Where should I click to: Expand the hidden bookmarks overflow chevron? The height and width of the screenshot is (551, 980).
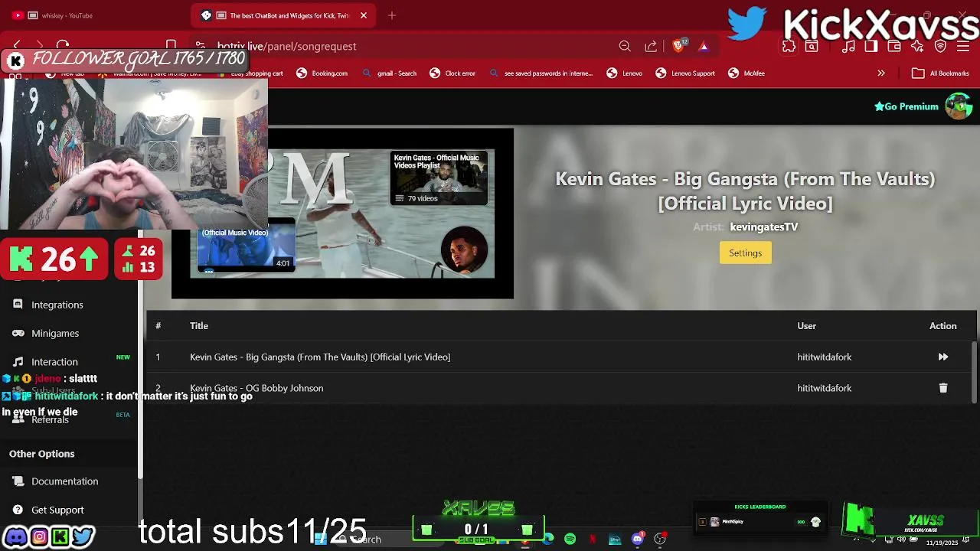(881, 73)
